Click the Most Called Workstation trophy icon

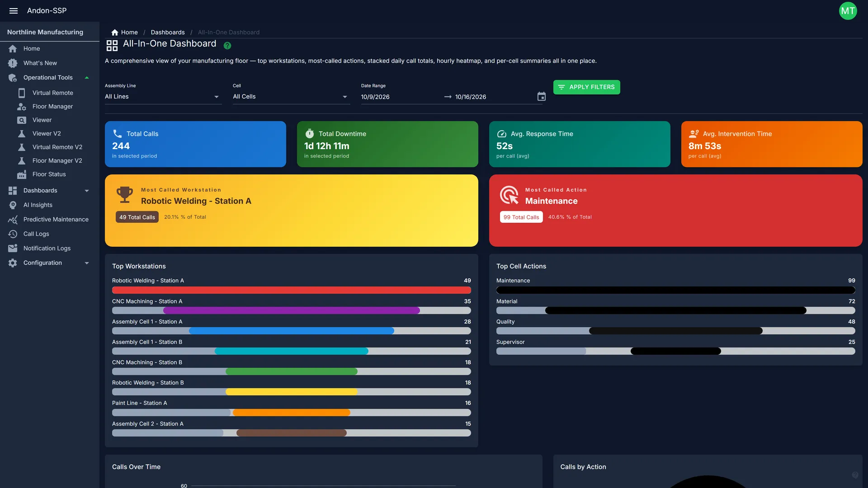point(125,195)
